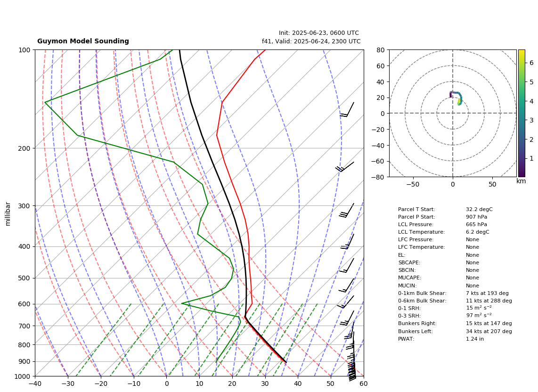Click the None value beside LFC Temperature
This screenshot has height=392, width=538.
(473, 247)
